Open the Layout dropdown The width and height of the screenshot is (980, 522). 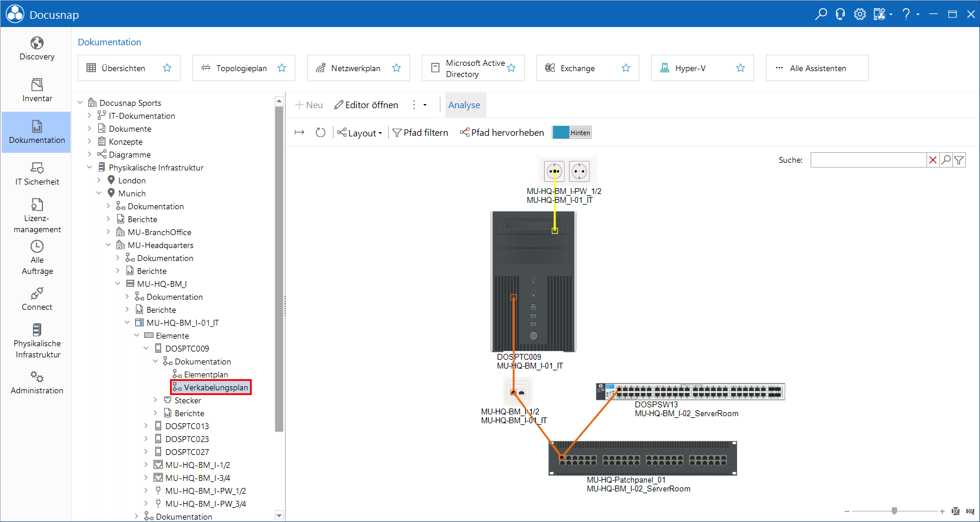click(x=359, y=133)
